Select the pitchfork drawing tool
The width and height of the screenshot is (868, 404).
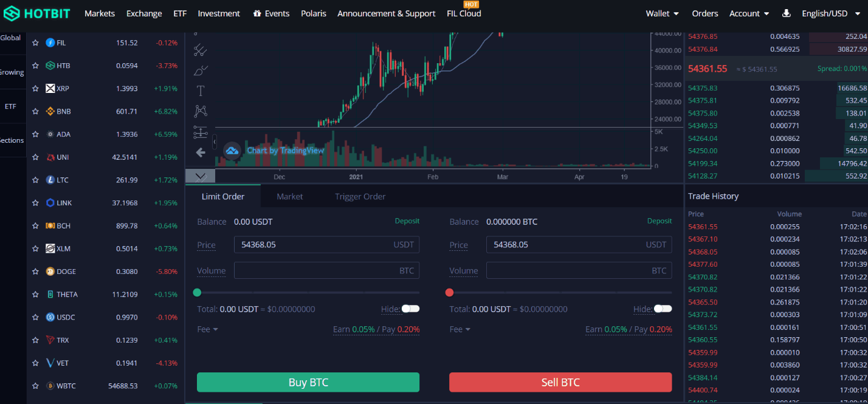click(200, 50)
